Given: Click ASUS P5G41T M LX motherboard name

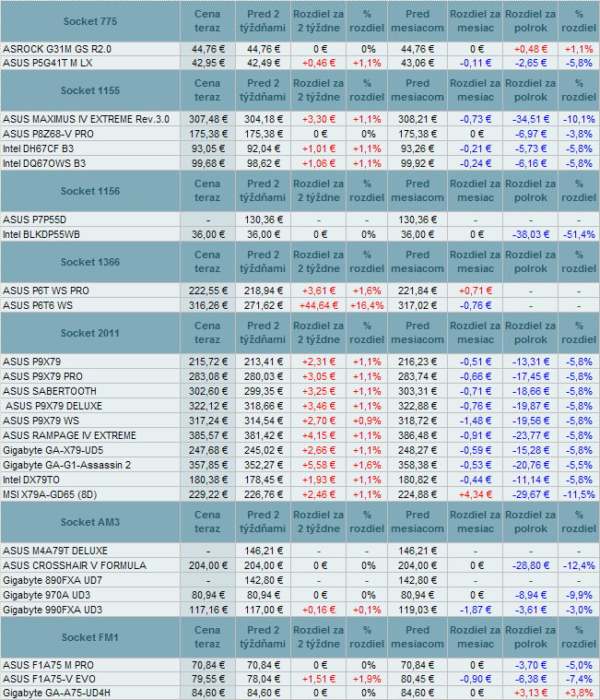Looking at the screenshot, I should tap(48, 63).
